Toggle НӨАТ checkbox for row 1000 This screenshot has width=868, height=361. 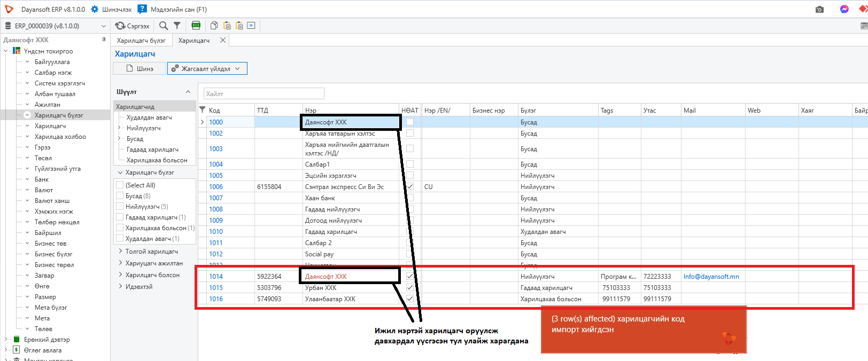click(410, 122)
